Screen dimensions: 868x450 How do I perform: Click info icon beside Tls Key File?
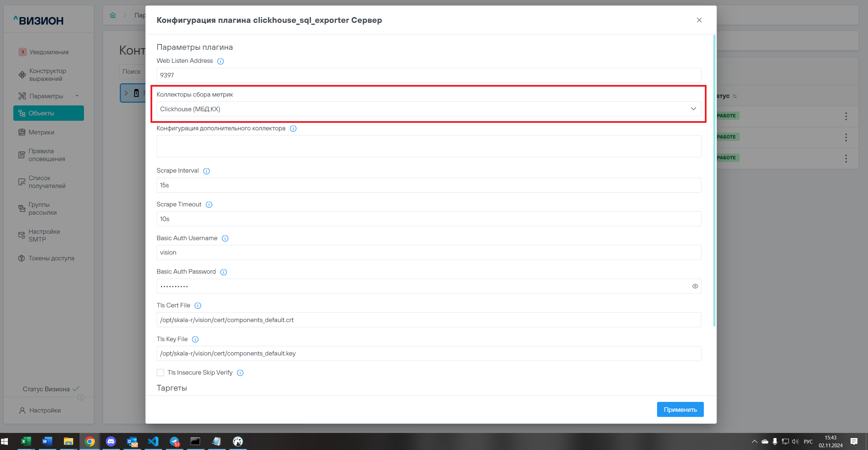click(x=195, y=339)
